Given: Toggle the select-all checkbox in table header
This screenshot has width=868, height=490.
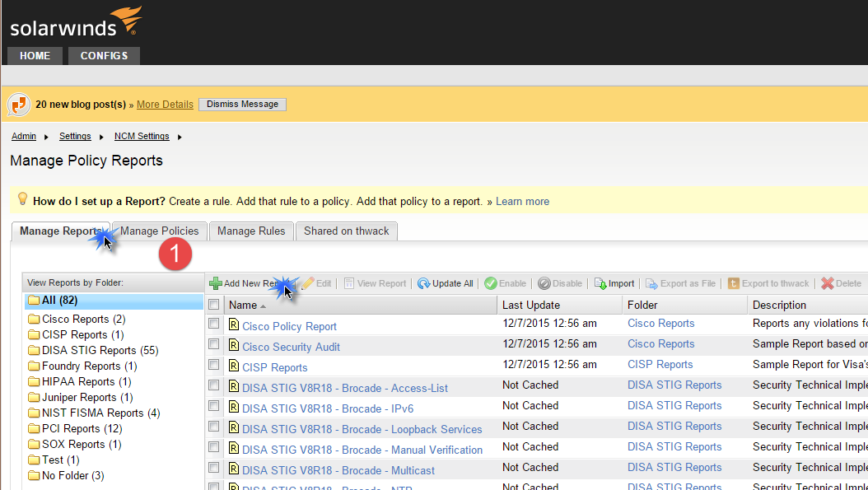Looking at the screenshot, I should [213, 305].
